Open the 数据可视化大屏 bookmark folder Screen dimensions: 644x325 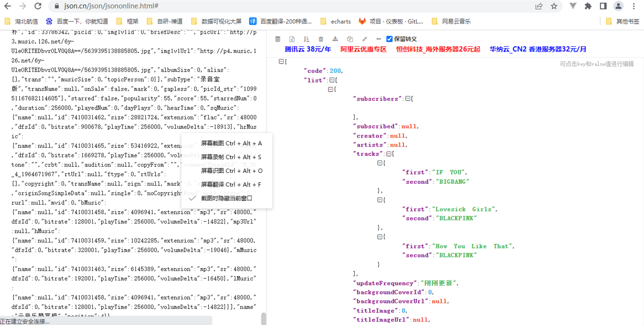pos(216,21)
